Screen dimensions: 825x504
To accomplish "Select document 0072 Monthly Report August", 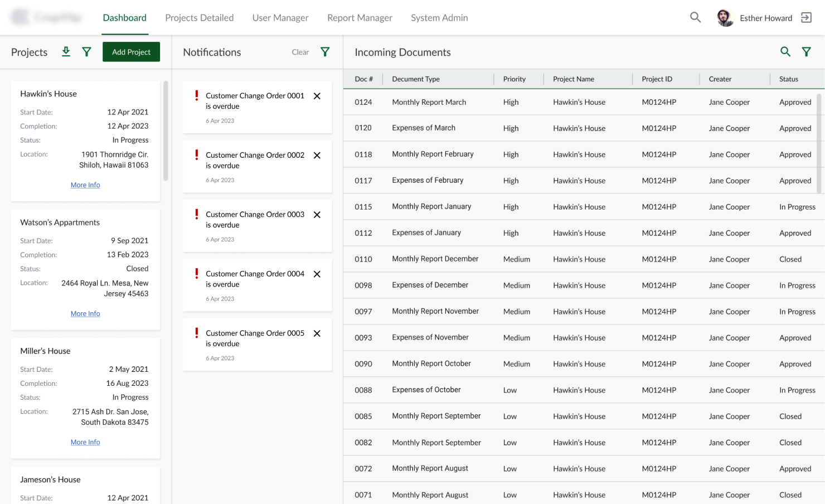I will (x=584, y=469).
